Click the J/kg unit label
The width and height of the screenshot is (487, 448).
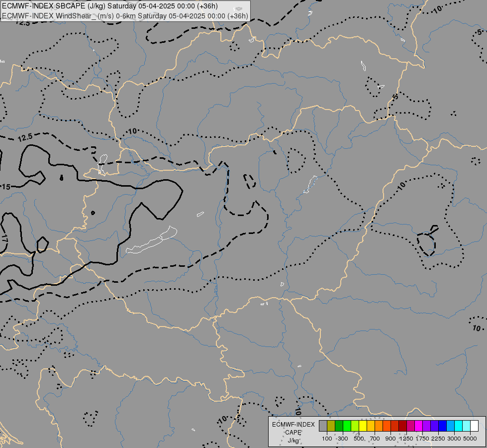click(293, 441)
